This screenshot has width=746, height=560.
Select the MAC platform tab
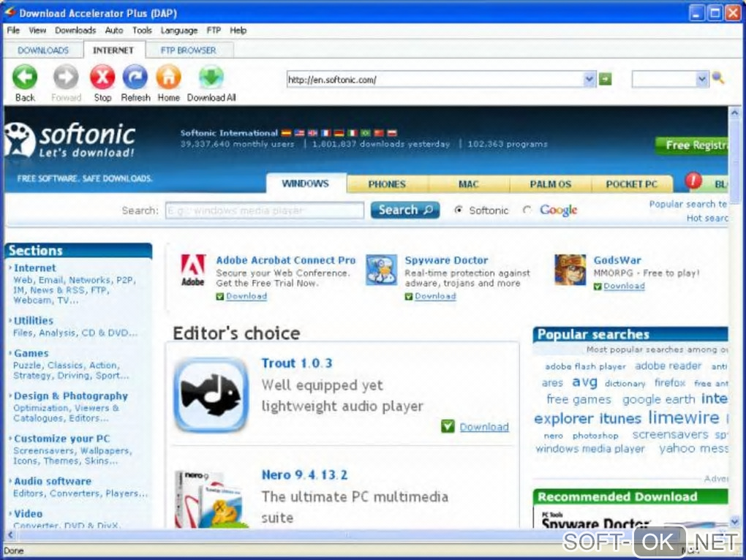point(469,184)
